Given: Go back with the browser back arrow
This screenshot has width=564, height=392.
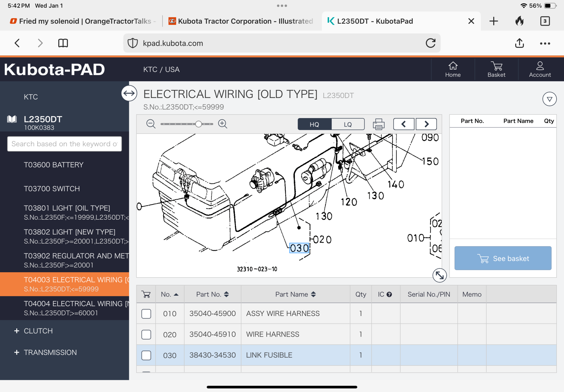Looking at the screenshot, I should coord(17,43).
